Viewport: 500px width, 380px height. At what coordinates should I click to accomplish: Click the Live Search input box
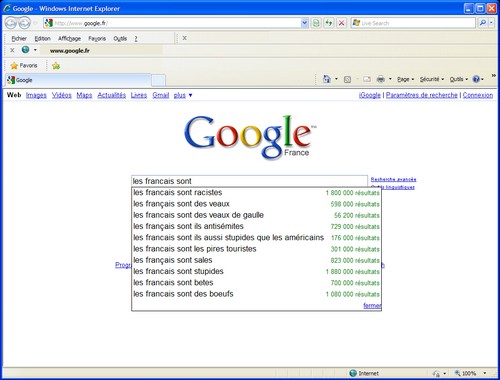click(413, 23)
